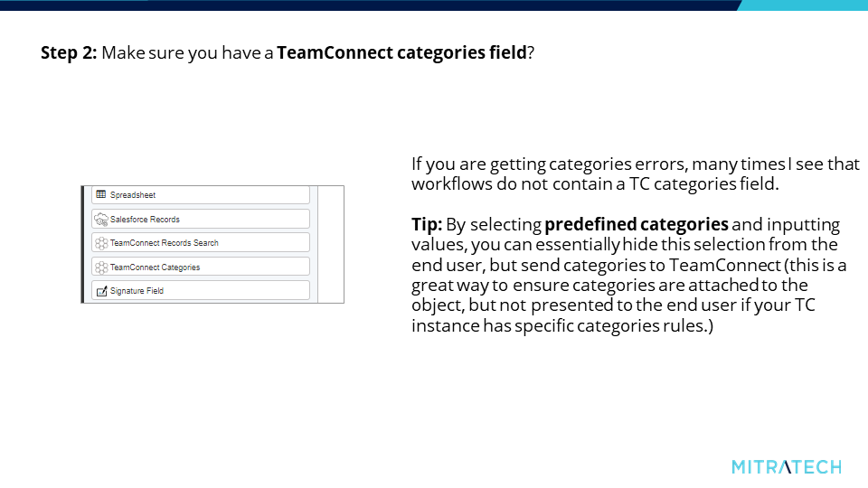Viewport: 868px width, 488px height.
Task: Click the TeamConnect Categories hexagon icon
Action: tap(100, 267)
